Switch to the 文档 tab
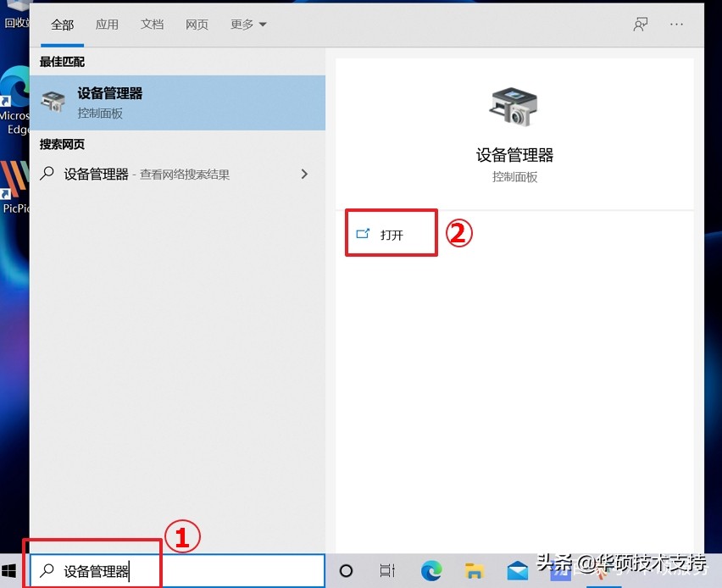The height and width of the screenshot is (588, 722). tap(152, 25)
